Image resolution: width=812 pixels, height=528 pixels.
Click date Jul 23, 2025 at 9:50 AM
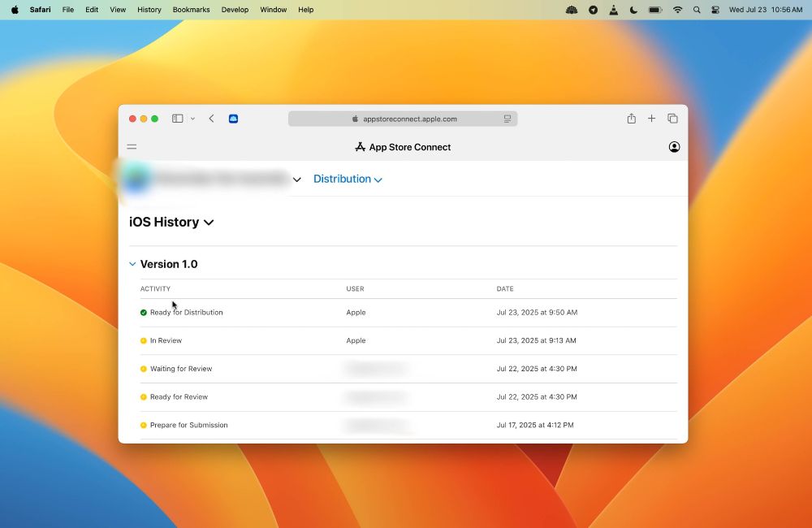click(x=537, y=313)
